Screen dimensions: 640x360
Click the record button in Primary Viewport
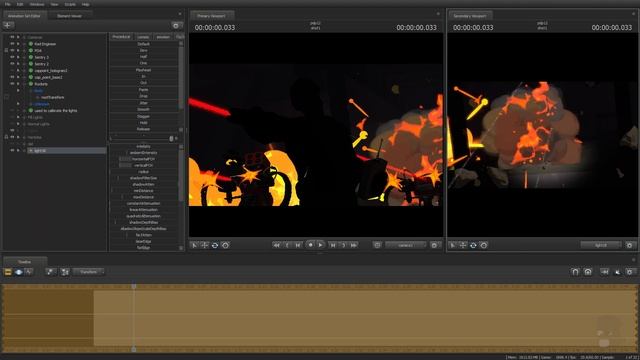coord(310,245)
